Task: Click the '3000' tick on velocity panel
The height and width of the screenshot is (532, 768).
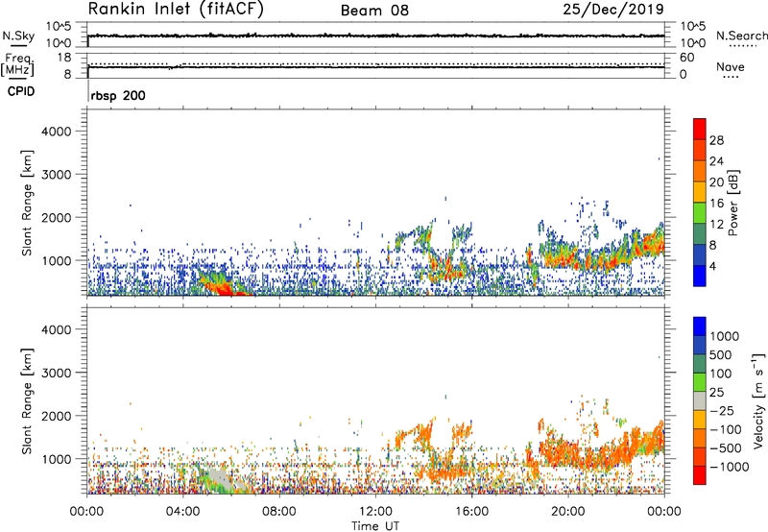Action: tap(57, 373)
